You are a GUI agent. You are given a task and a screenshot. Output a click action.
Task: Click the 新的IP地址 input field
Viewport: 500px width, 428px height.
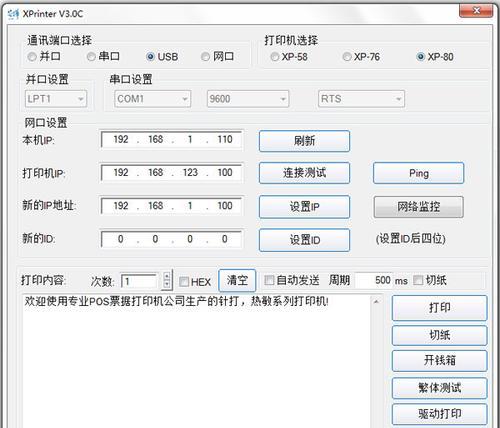click(x=172, y=206)
